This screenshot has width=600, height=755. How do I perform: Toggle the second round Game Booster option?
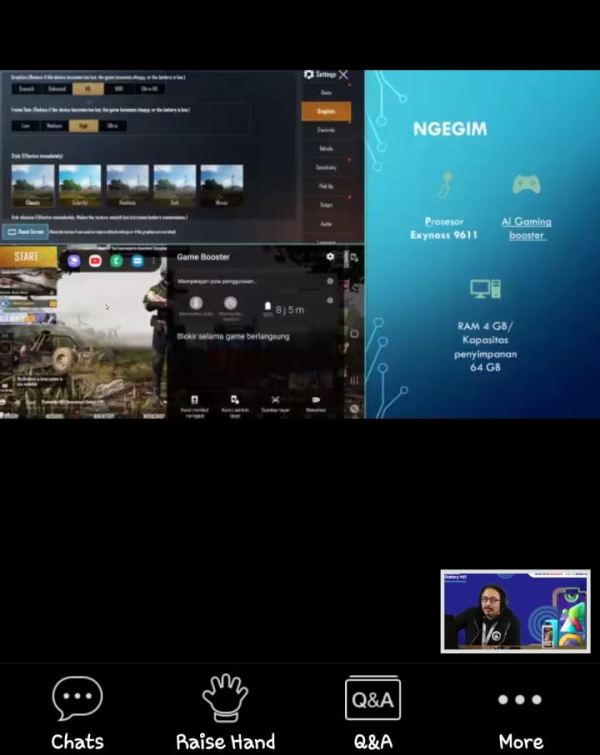(x=231, y=303)
